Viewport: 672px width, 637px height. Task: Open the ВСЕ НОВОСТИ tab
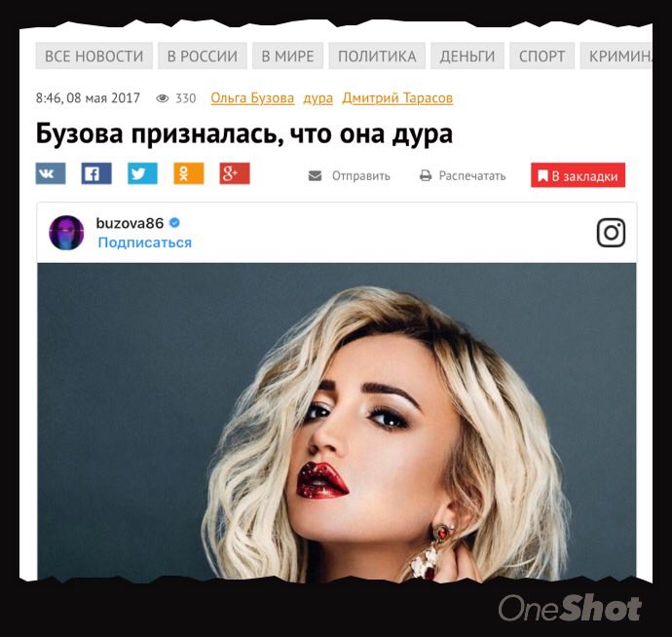[93, 56]
